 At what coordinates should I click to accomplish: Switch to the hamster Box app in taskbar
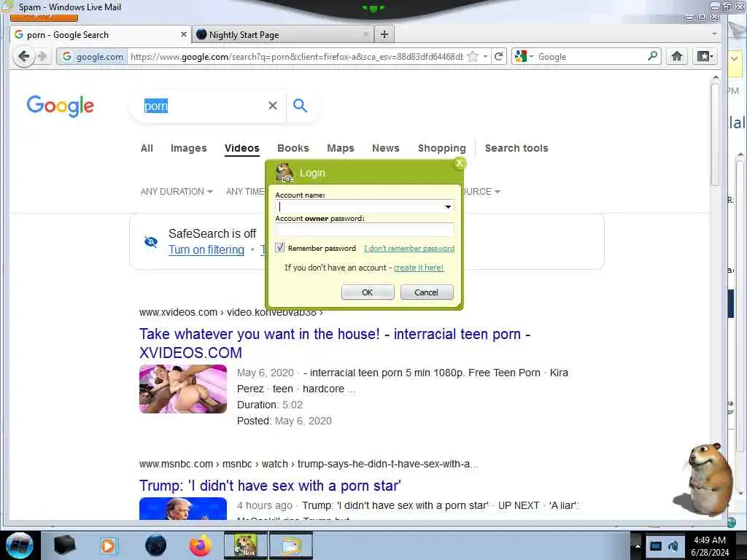246,545
